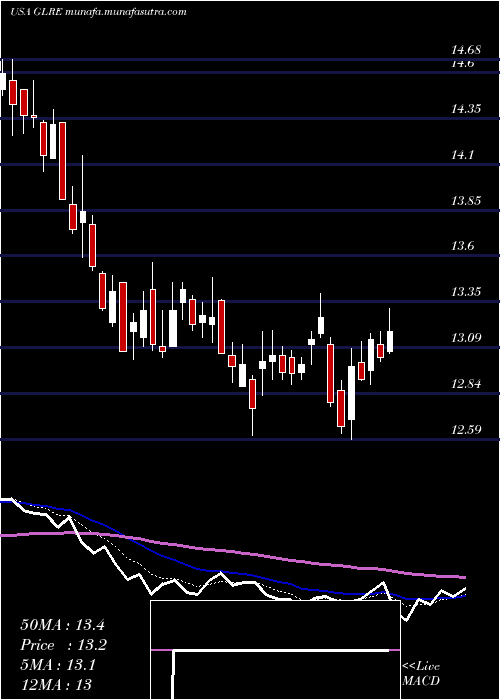Click the 14.35 price axis label
This screenshot has width=500, height=700.
point(466,109)
